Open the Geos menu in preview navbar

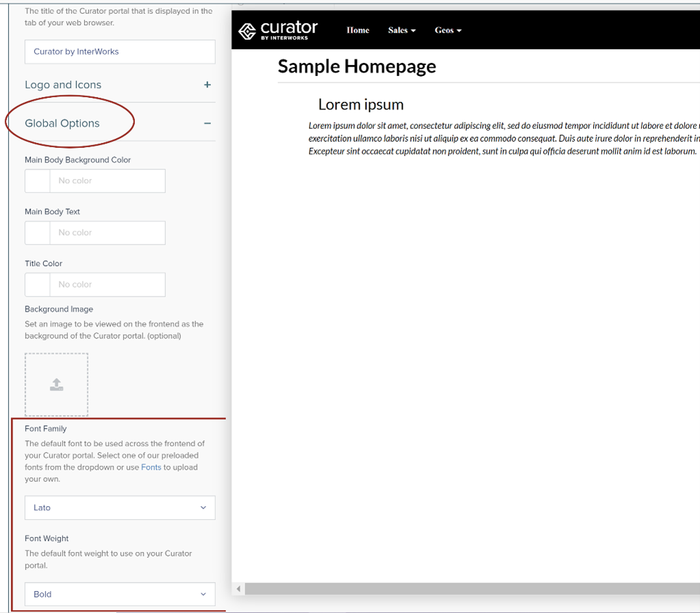tap(448, 30)
